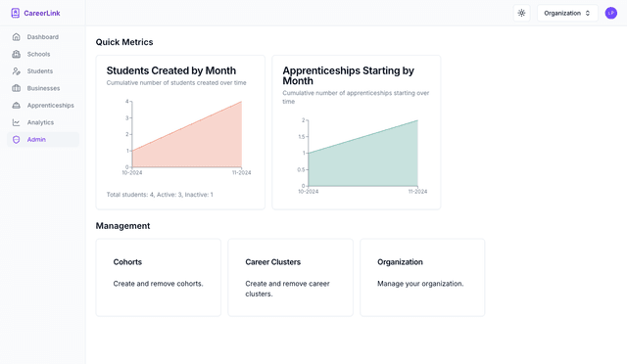The height and width of the screenshot is (364, 627).
Task: Expand the Organization selector chevrons
Action: pos(588,13)
